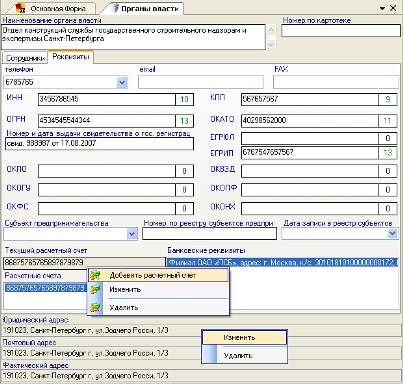Click the ЕГРИП input field
403x384 pixels.
click(x=310, y=153)
